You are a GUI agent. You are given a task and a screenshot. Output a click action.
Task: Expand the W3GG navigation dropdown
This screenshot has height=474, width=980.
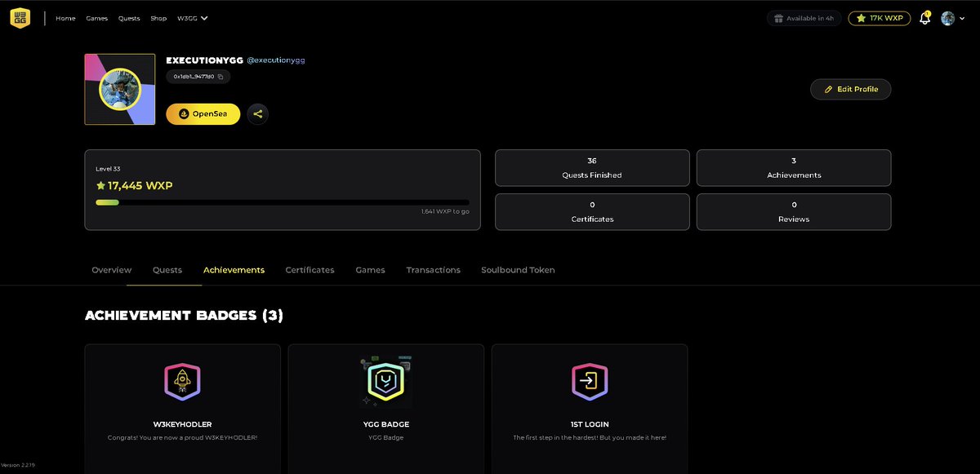[x=193, y=18]
